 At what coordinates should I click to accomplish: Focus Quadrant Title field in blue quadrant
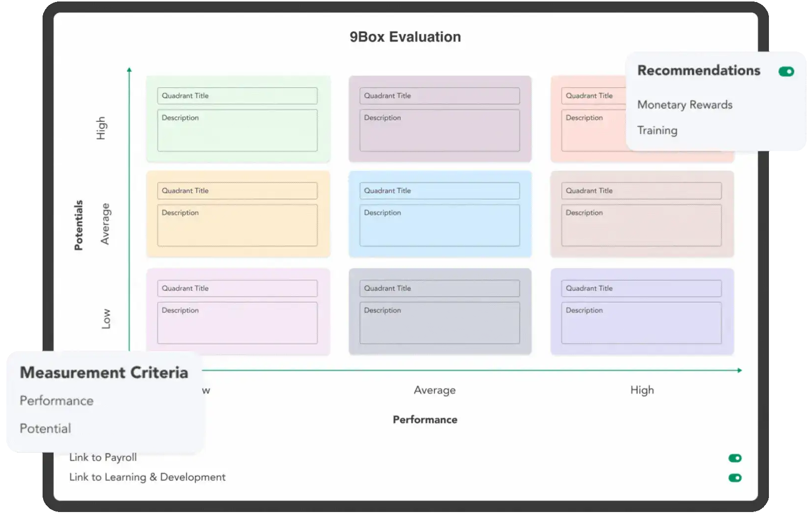coord(439,191)
